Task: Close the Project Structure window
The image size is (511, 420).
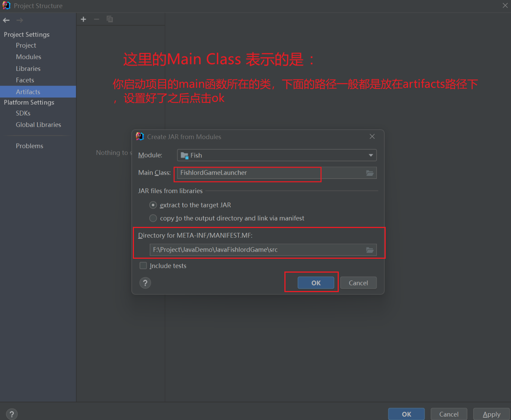Action: tap(505, 6)
